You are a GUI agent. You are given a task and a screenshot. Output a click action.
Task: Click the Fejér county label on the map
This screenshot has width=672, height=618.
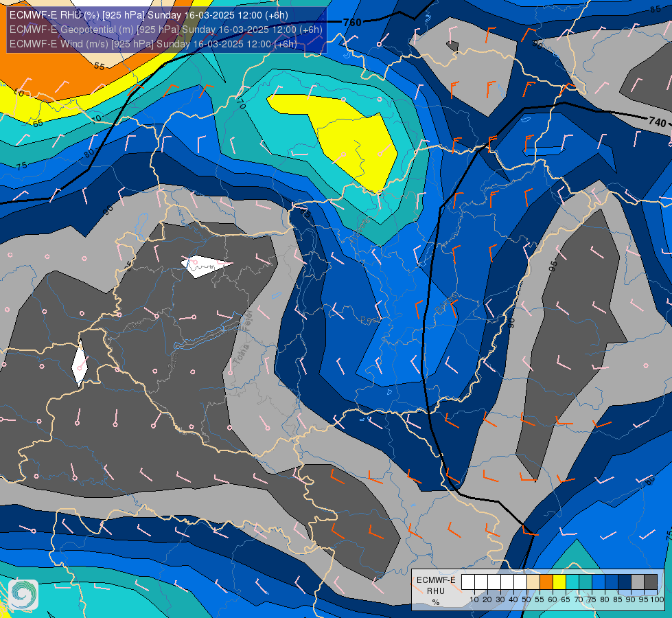(247, 321)
